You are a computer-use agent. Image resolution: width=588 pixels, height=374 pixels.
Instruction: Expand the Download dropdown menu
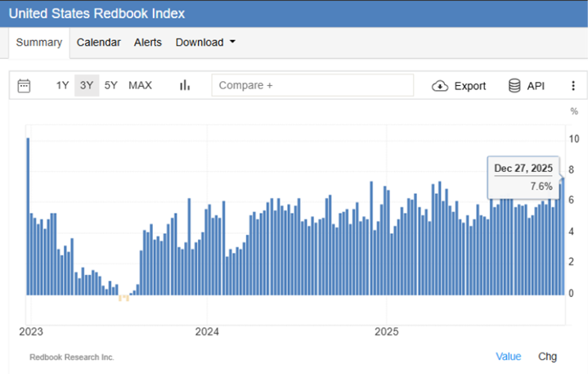204,43
